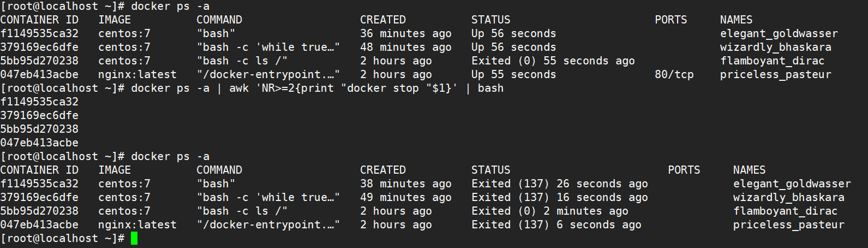This screenshot has width=868, height=248.
Task: Click "Up 55 seconds" status of nginx container
Action: coord(513,75)
